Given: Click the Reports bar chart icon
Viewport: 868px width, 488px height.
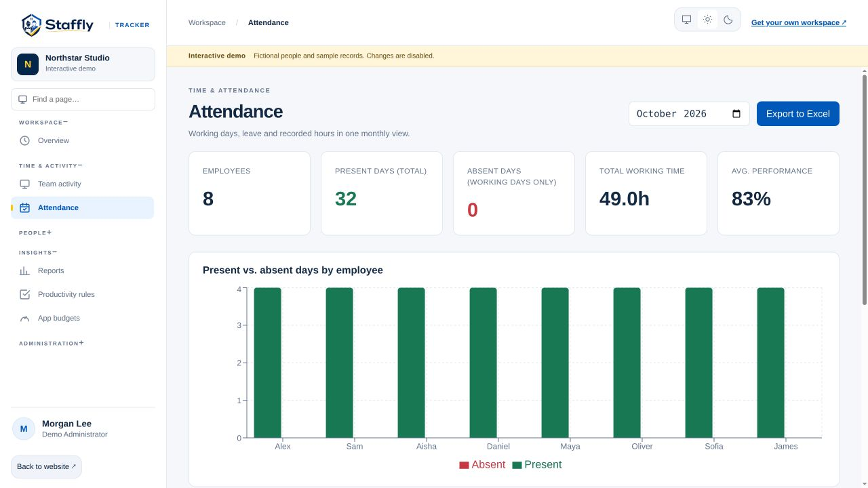Looking at the screenshot, I should coord(24,270).
